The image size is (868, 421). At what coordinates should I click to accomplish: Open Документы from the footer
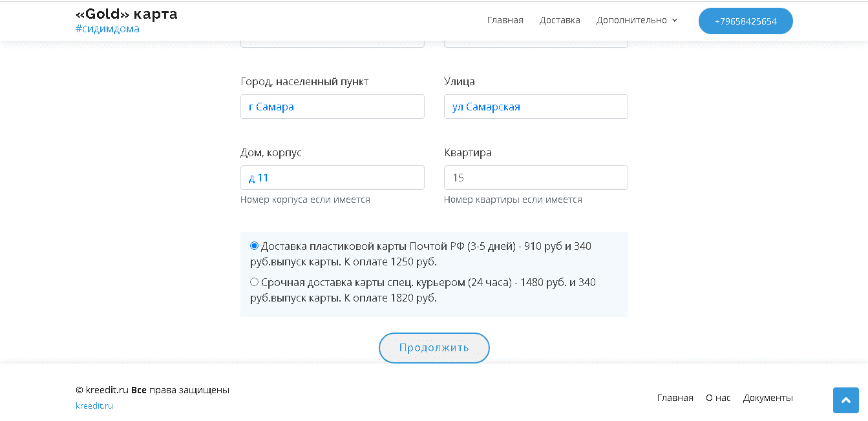(768, 398)
